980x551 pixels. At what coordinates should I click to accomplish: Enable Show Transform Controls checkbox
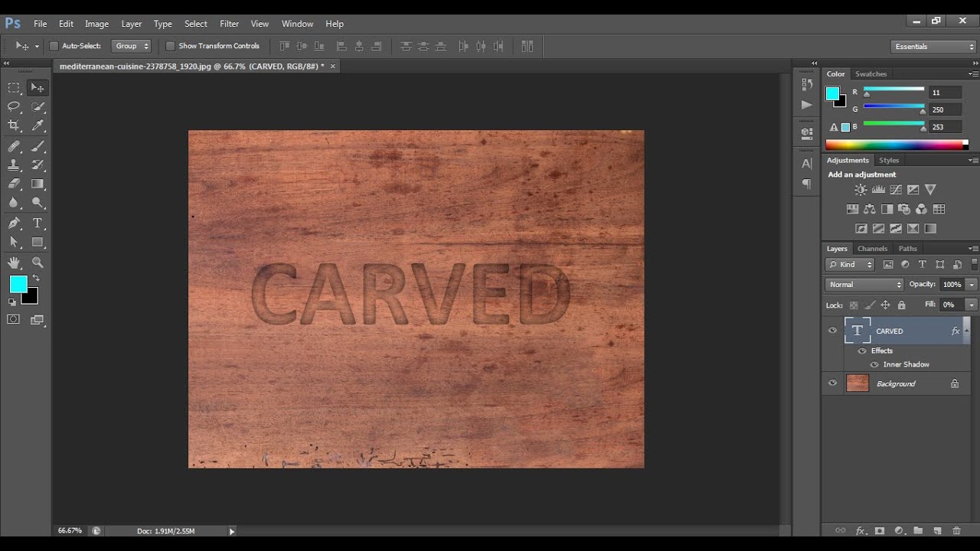coord(170,46)
